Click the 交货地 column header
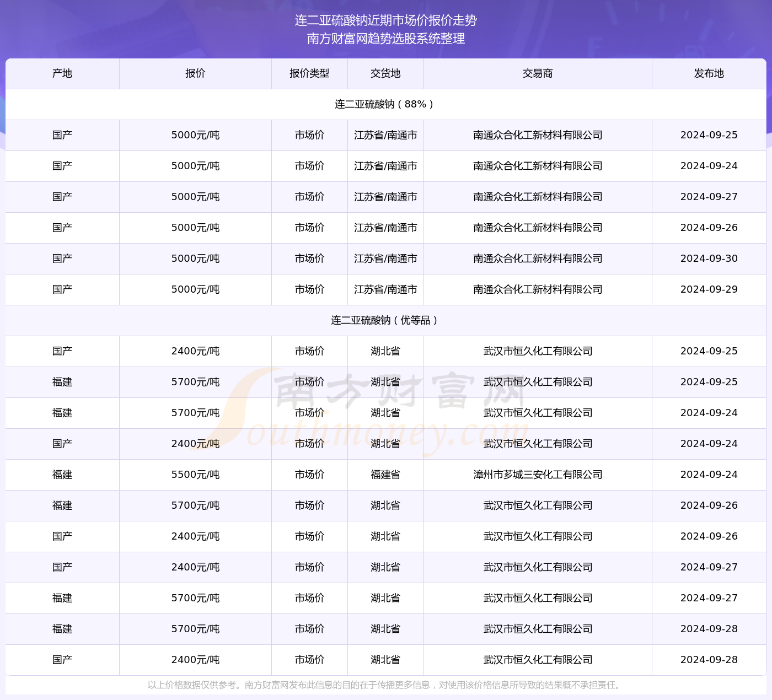The height and width of the screenshot is (700, 772). tap(385, 73)
